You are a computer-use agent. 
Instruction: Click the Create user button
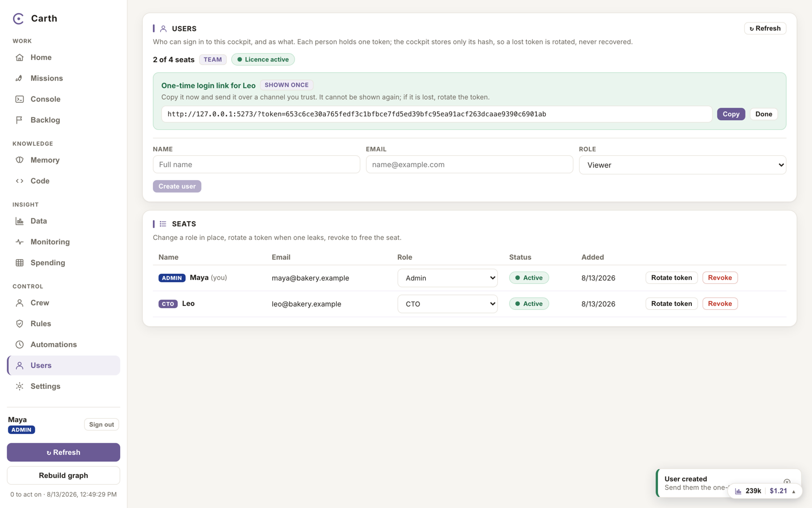click(x=177, y=186)
